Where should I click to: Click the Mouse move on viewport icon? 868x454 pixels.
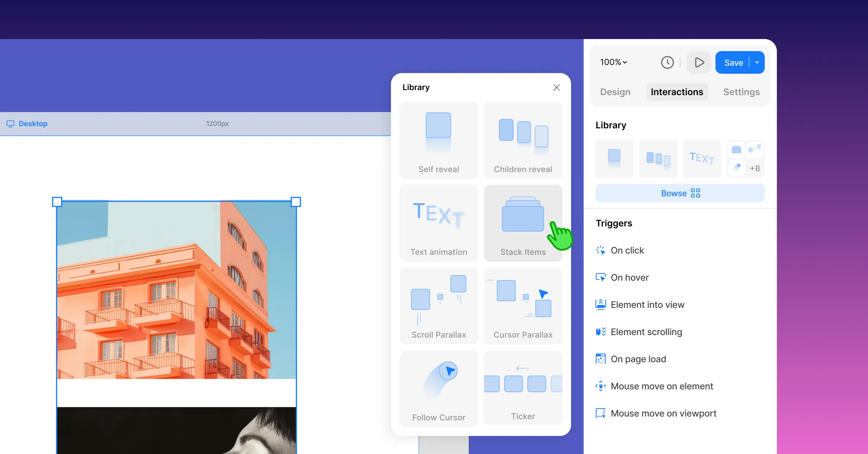(601, 413)
